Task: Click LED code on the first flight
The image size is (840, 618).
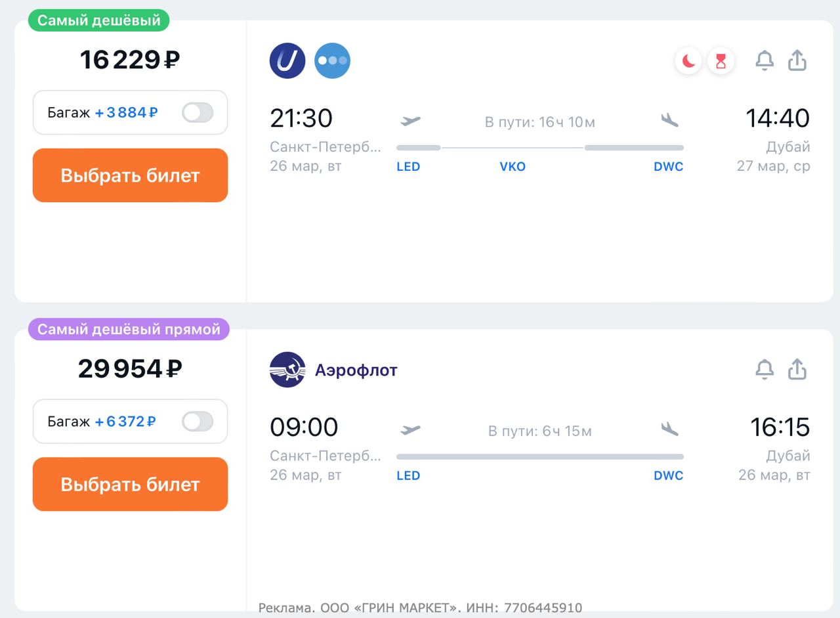Action: click(408, 167)
